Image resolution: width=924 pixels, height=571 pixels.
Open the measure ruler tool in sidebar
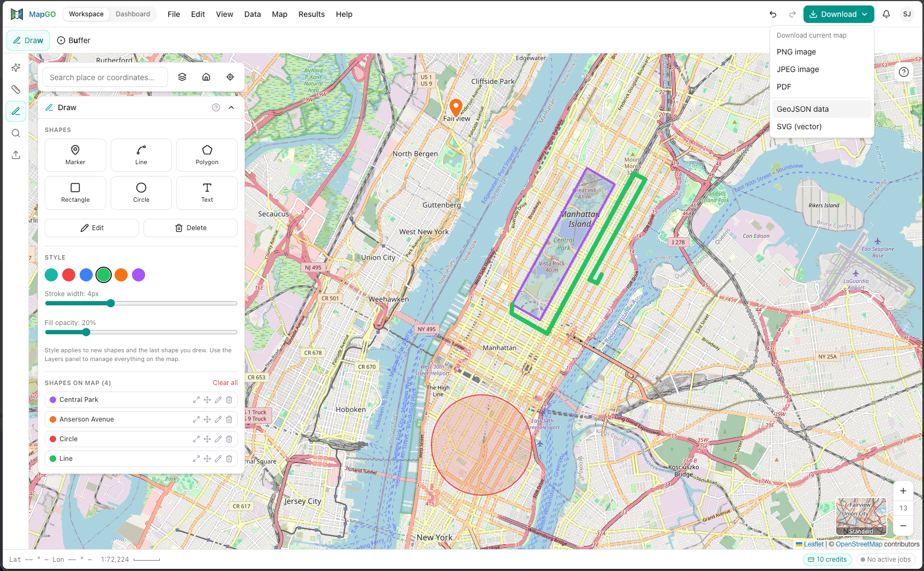click(x=16, y=89)
